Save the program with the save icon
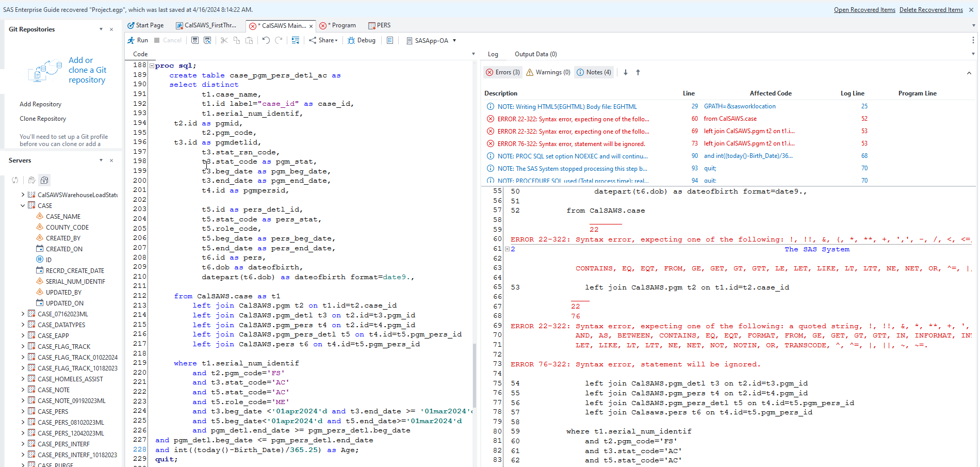The width and height of the screenshot is (980, 467). [194, 40]
